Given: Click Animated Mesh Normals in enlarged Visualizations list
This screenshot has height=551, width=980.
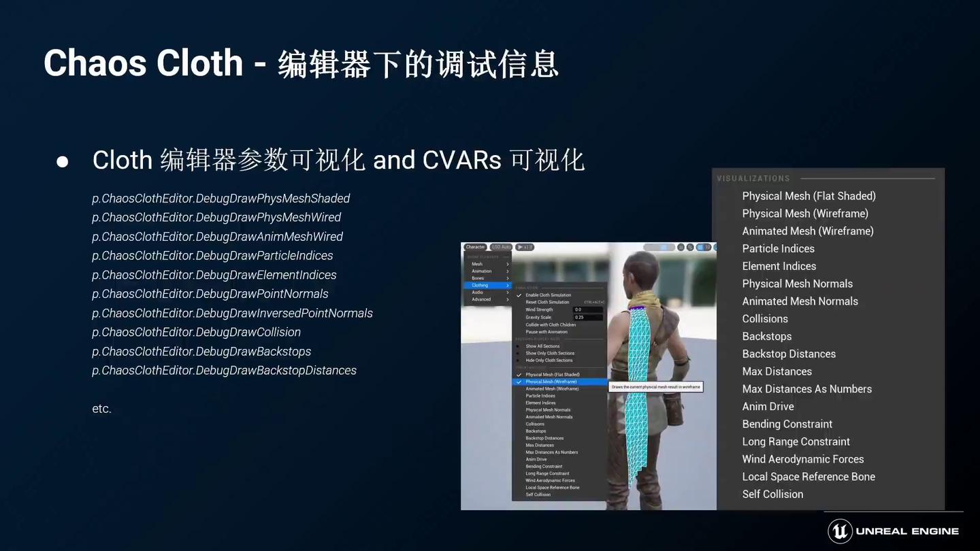Looking at the screenshot, I should coord(800,301).
